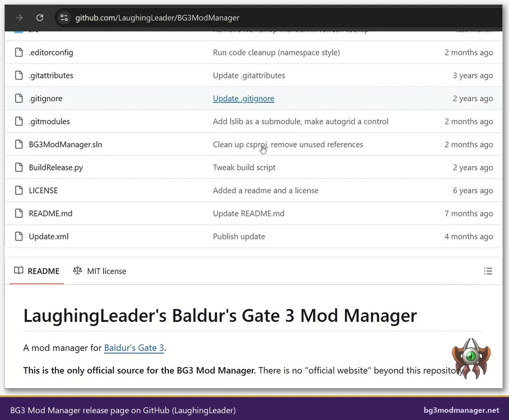Open the 'Tweak build script' commit
The image size is (509, 420).
(x=244, y=167)
